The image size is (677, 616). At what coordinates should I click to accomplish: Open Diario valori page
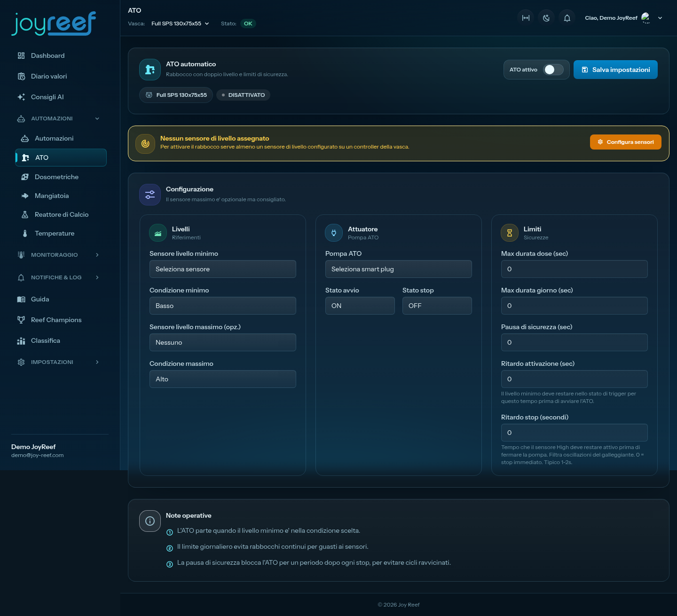(x=60, y=76)
